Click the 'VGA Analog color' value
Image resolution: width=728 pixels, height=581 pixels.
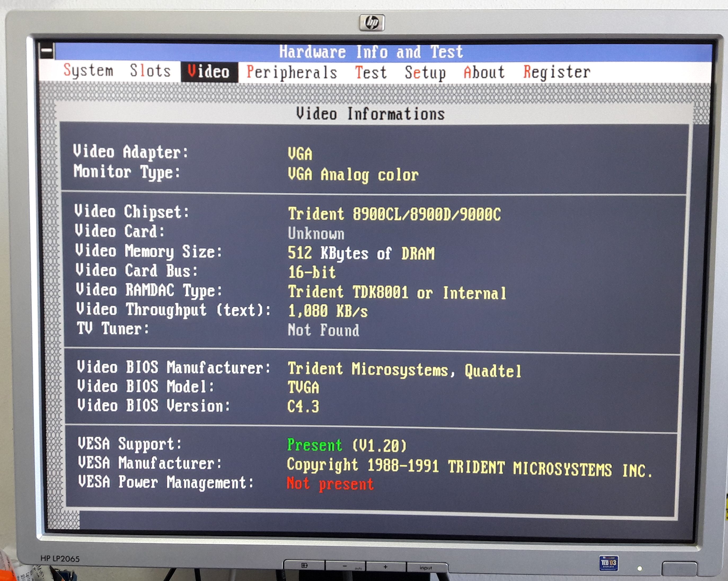coord(353,175)
